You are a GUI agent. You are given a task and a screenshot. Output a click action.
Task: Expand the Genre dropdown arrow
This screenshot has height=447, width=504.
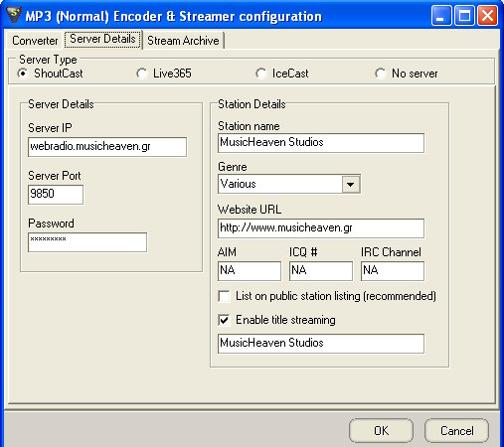point(351,184)
